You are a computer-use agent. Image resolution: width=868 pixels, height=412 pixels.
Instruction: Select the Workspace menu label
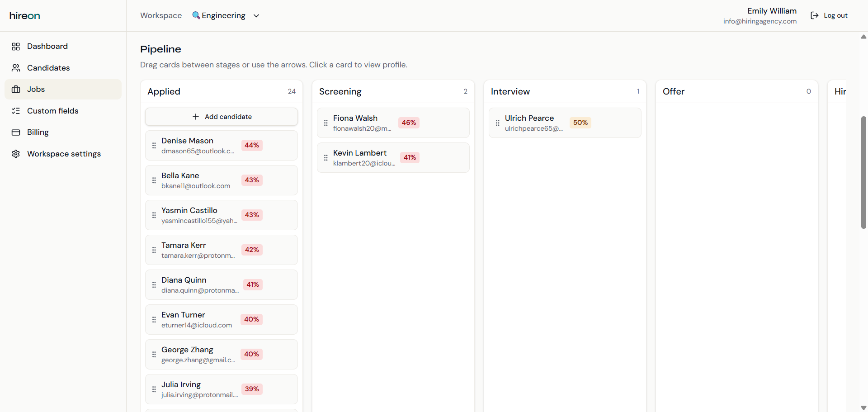point(160,15)
